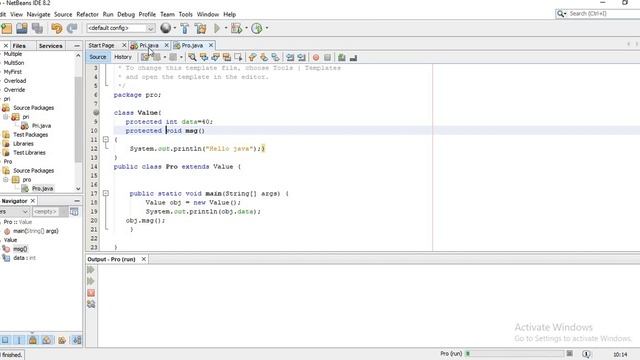Click the Debug Project icon
This screenshot has height=360, width=640.
[x=236, y=28]
